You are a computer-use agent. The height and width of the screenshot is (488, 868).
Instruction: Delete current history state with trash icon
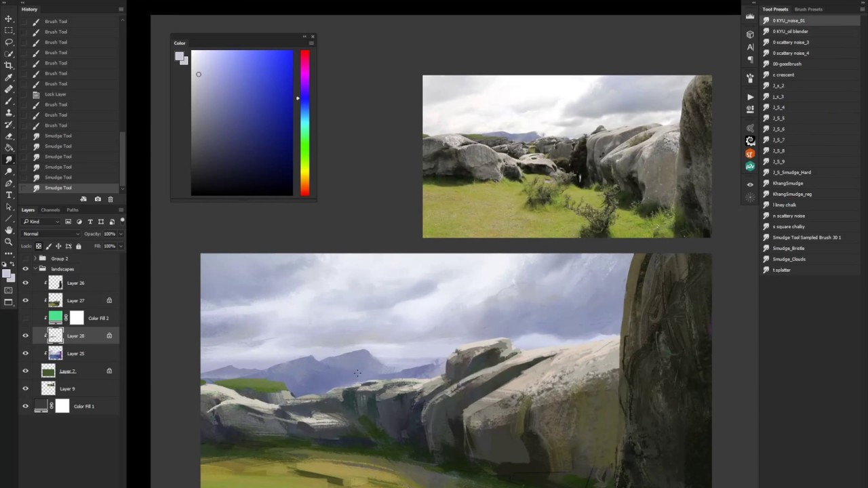coord(111,199)
